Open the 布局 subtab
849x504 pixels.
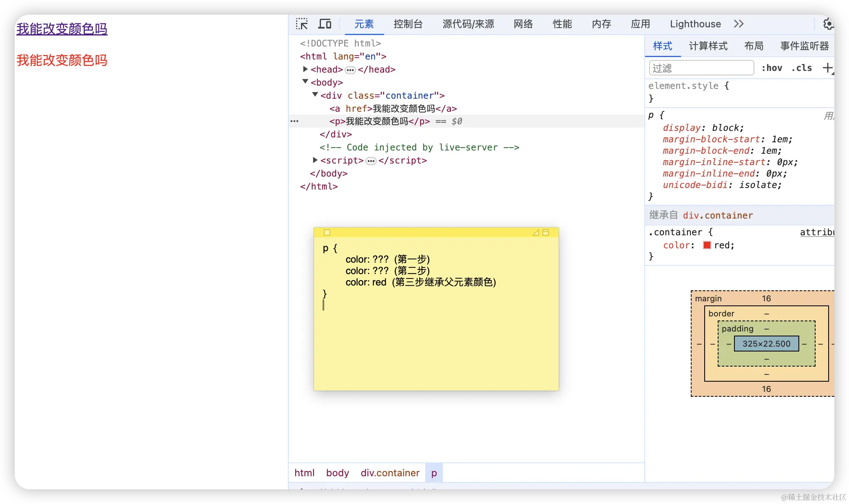click(x=754, y=46)
